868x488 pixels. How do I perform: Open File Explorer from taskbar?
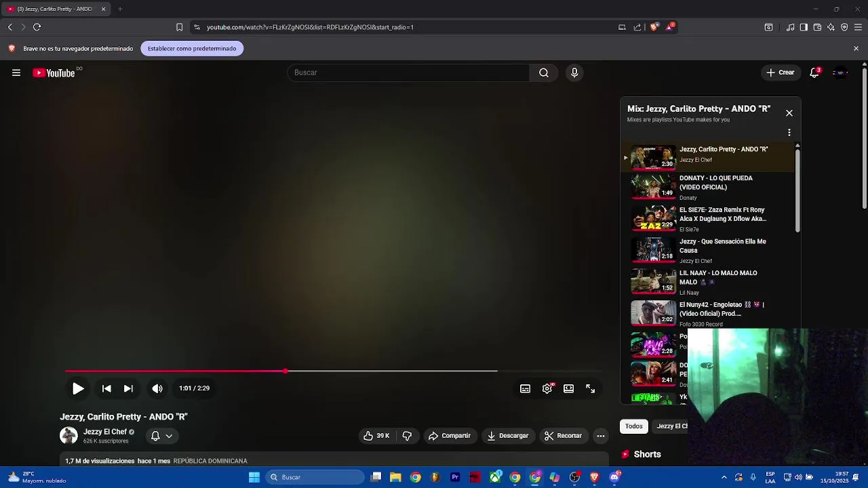click(x=395, y=477)
